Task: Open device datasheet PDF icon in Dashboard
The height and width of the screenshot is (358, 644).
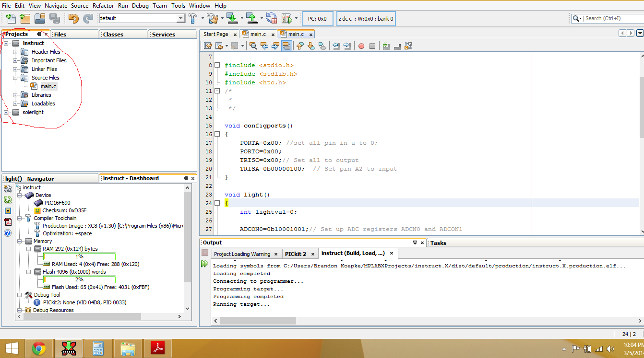Action: (8, 222)
